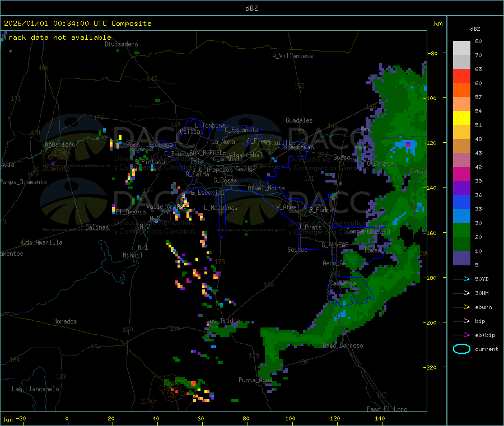Viewport: 504px width, 426px height.
Task: Select the light orange 57-54 dBZ swatch
Action: tap(461, 104)
